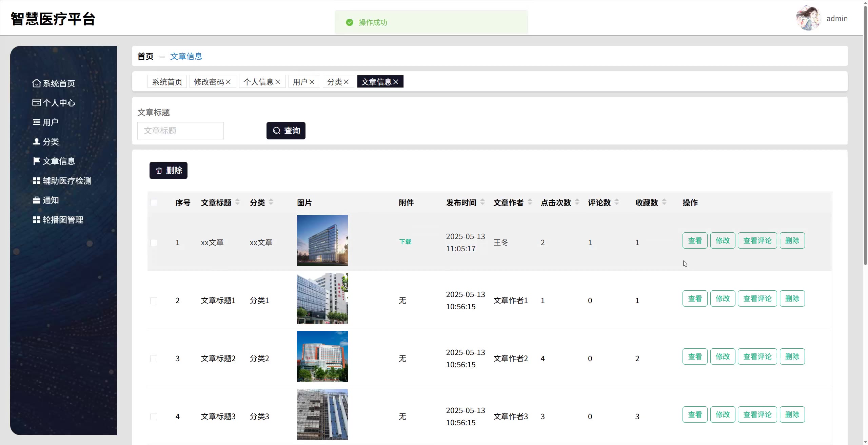Click the flag icon next to 文章信息
The height and width of the screenshot is (445, 868).
pos(36,161)
